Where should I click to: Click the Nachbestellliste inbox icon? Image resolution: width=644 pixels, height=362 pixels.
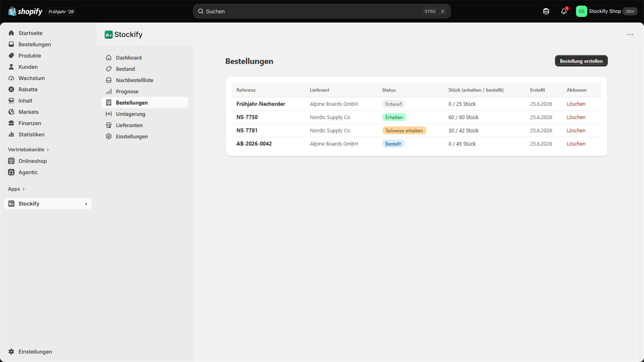109,80
